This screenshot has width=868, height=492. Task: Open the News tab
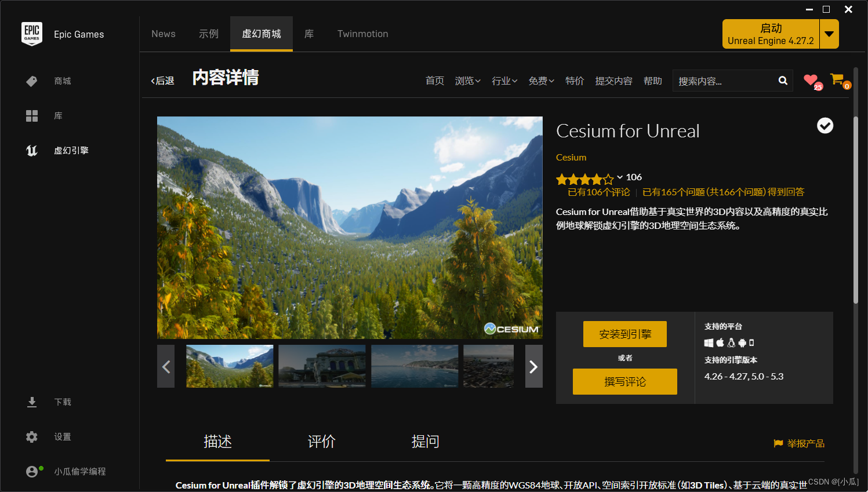164,34
